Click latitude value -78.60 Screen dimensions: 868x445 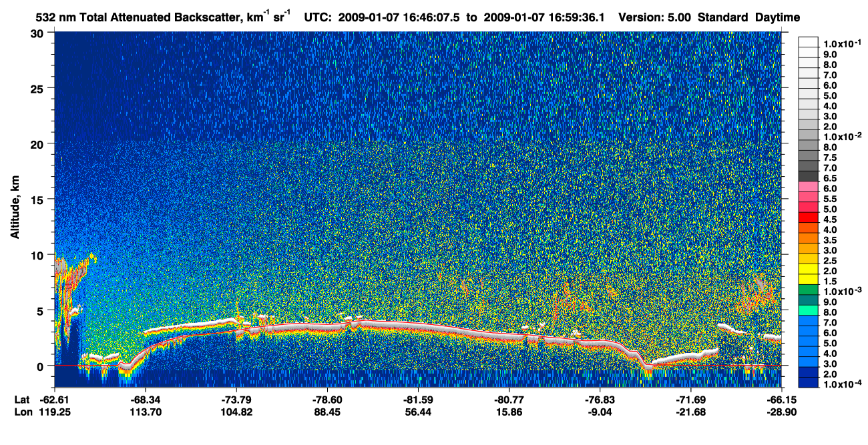click(327, 399)
